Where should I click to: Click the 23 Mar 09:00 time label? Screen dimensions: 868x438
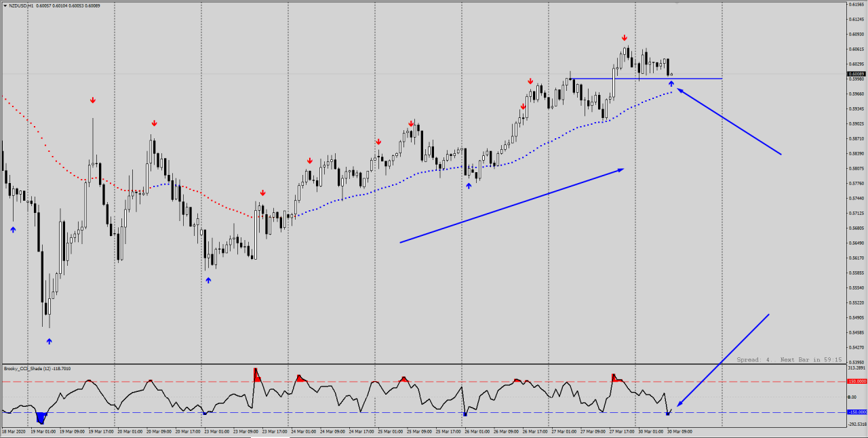[246, 431]
